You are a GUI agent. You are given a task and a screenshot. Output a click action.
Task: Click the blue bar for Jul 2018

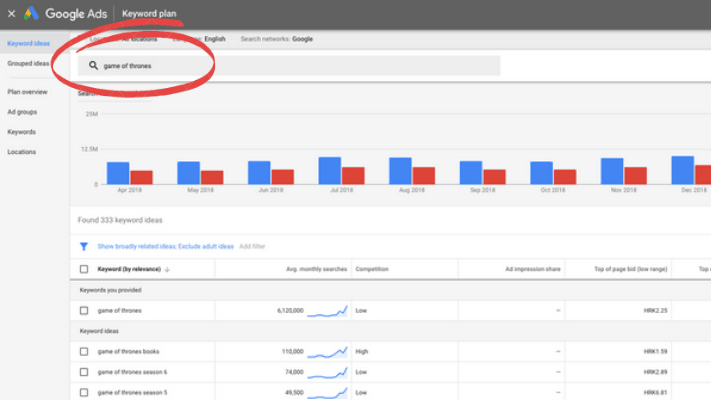(330, 171)
